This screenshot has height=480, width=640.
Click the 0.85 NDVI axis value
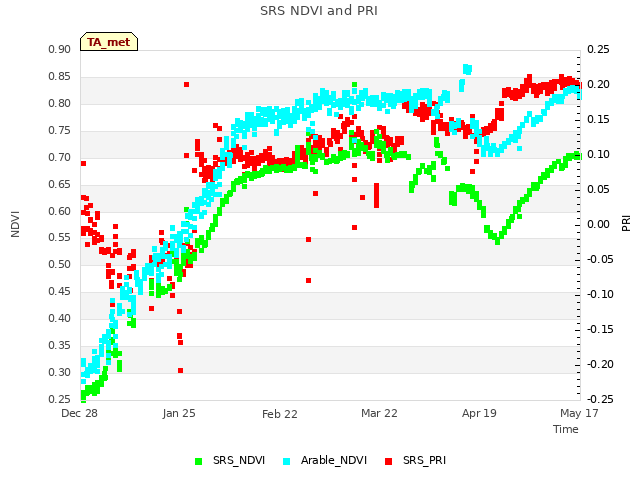click(x=60, y=77)
